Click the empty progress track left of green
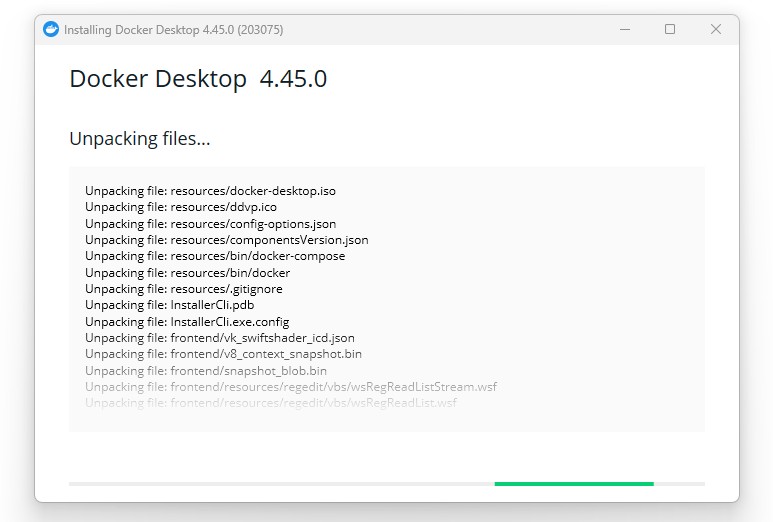773x522 pixels. 280,484
